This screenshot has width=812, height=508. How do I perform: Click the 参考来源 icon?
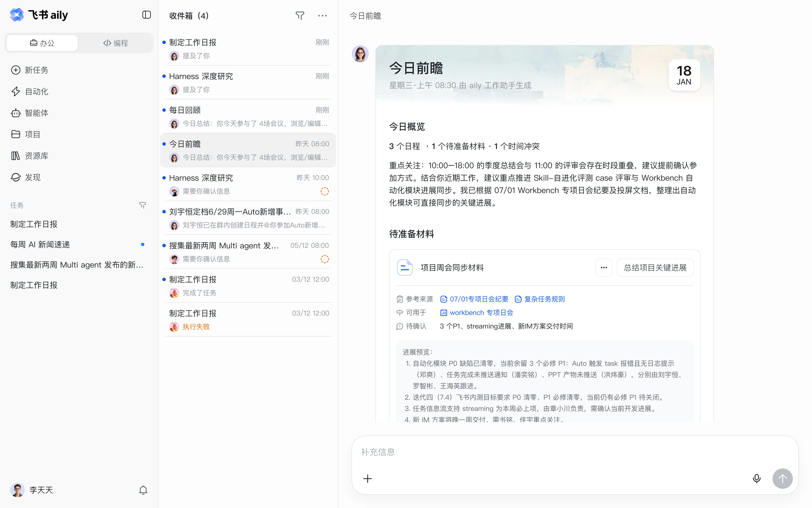[x=400, y=299]
